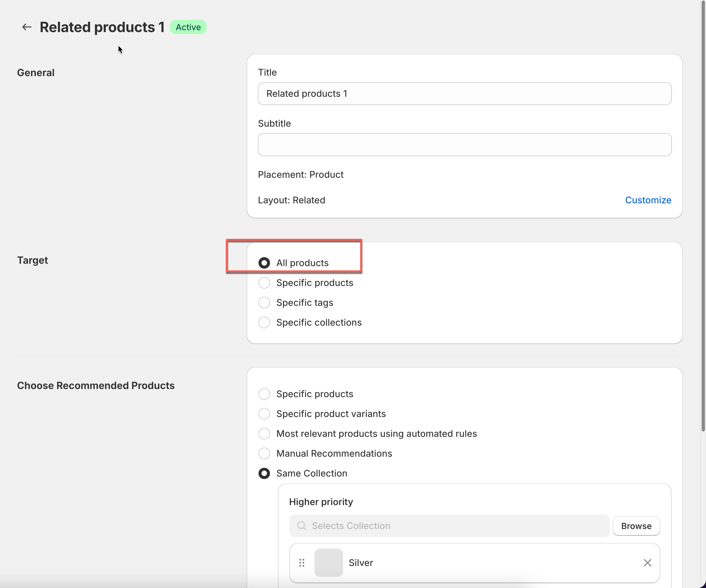Select Specific products under Target

[x=264, y=283]
